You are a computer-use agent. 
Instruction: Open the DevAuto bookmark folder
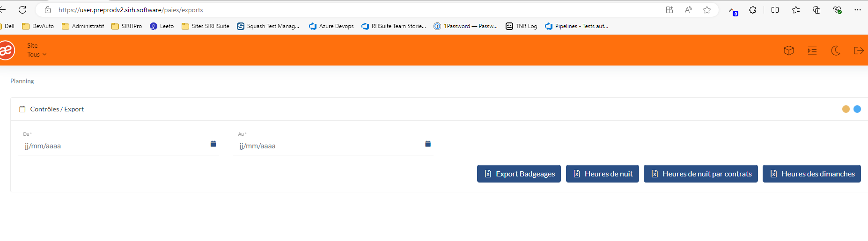(x=38, y=26)
